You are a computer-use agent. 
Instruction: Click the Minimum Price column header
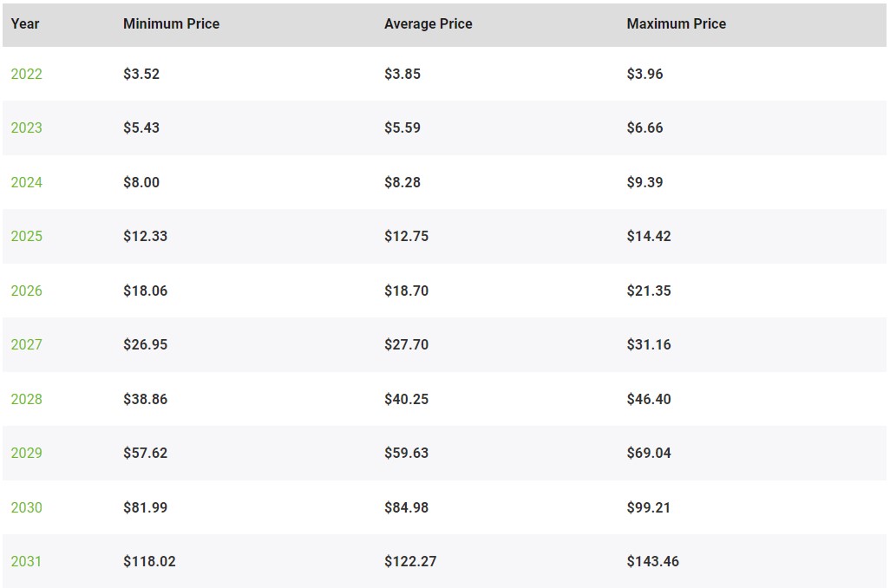coord(171,23)
